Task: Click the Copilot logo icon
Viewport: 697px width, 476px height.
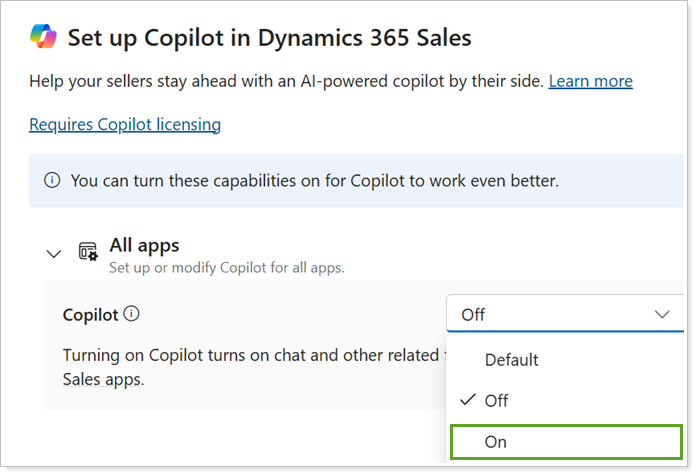Action: pos(44,37)
